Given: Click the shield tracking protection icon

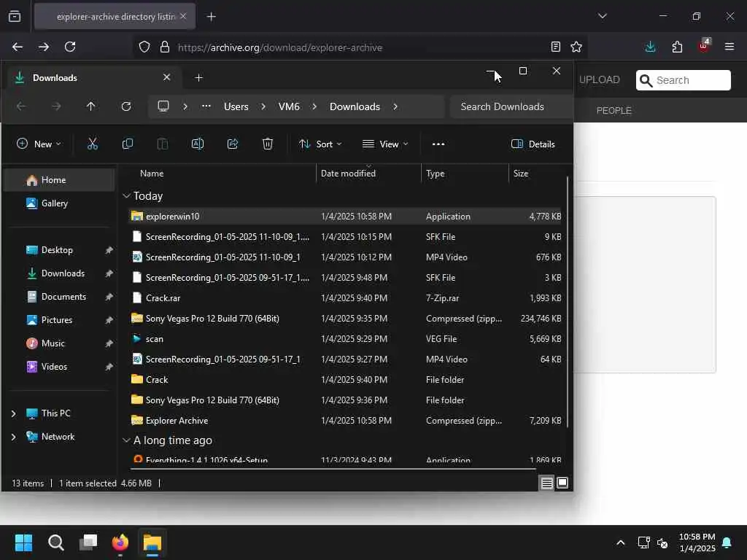Looking at the screenshot, I should click(144, 47).
